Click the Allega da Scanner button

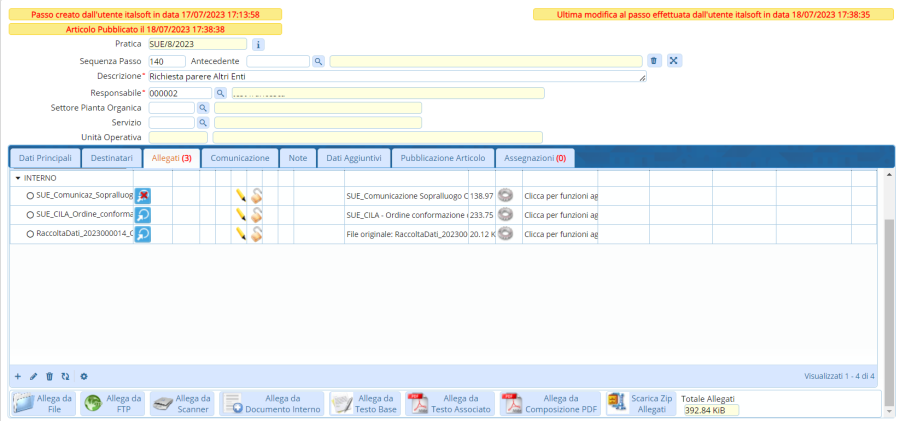click(181, 403)
